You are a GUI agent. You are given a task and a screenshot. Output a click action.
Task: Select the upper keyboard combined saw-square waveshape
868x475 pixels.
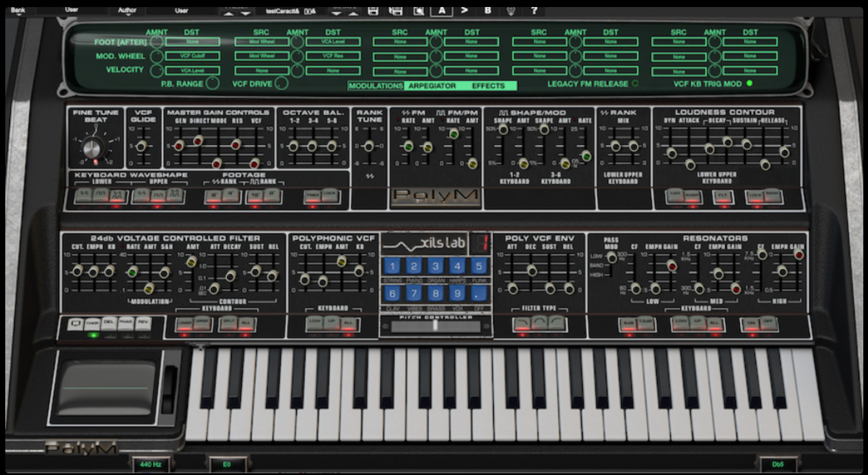coord(175,195)
